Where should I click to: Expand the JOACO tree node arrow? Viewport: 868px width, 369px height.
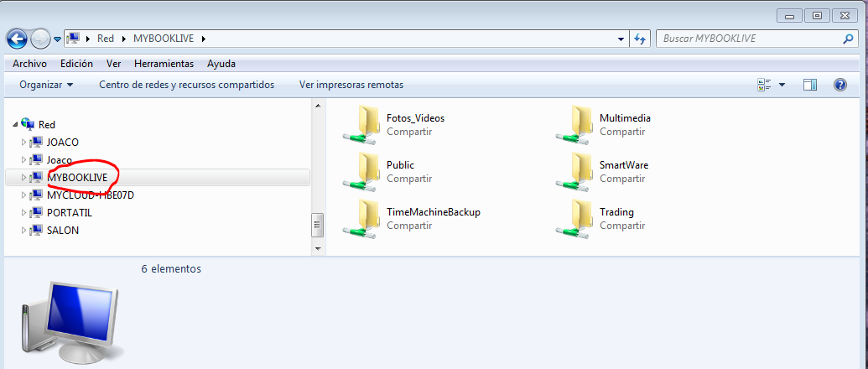(23, 143)
